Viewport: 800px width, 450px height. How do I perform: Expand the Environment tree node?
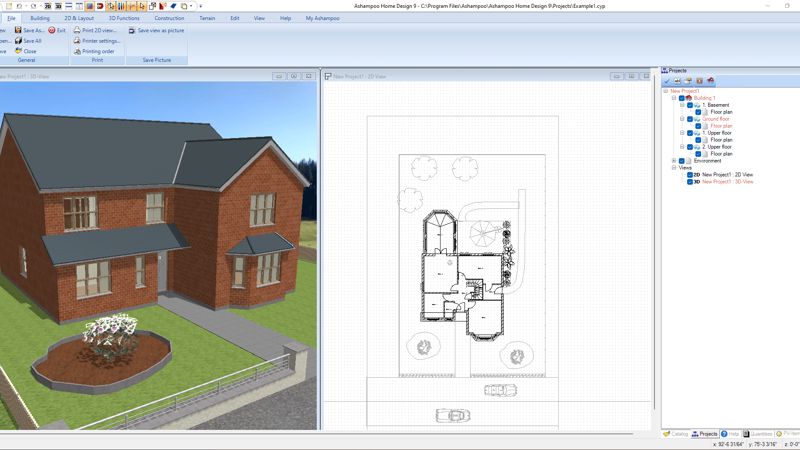click(x=673, y=161)
